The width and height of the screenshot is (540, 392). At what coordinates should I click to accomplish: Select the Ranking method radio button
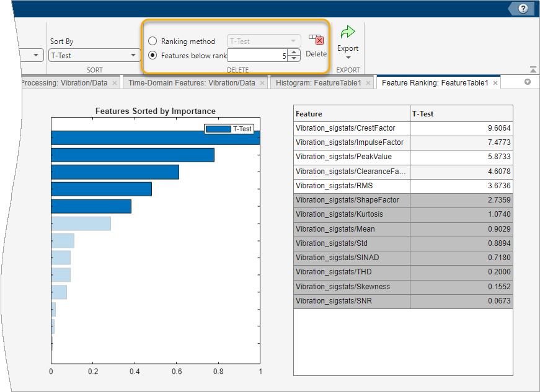tap(153, 41)
